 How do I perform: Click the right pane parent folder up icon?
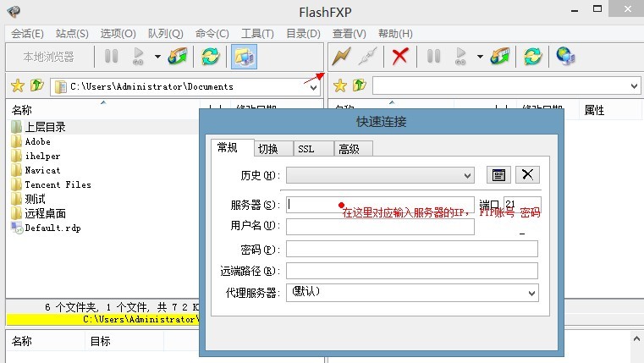click(360, 85)
